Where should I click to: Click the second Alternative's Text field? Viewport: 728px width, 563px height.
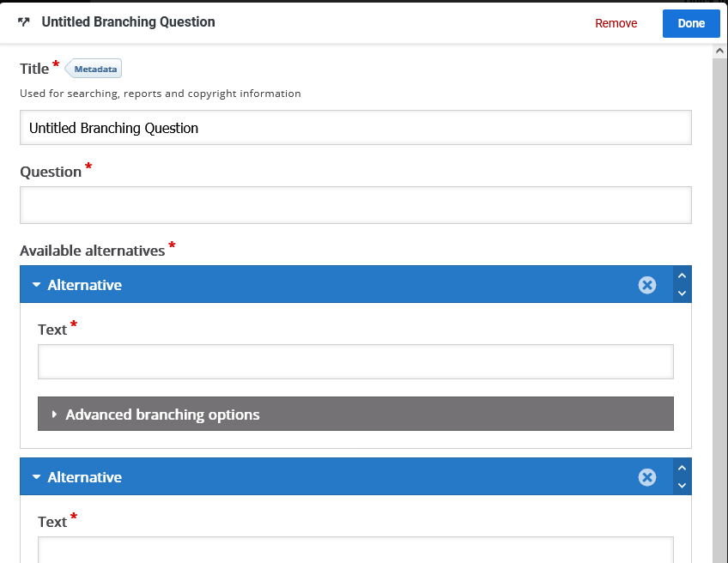(x=355, y=549)
